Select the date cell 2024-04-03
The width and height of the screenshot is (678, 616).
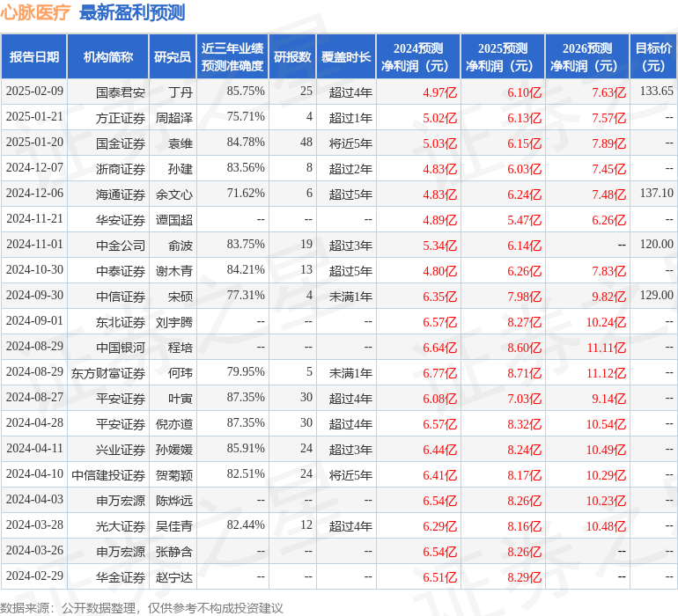(x=34, y=499)
